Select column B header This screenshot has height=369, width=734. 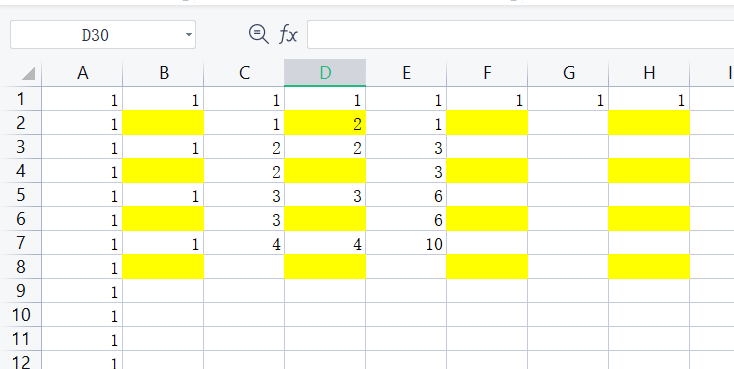click(163, 73)
